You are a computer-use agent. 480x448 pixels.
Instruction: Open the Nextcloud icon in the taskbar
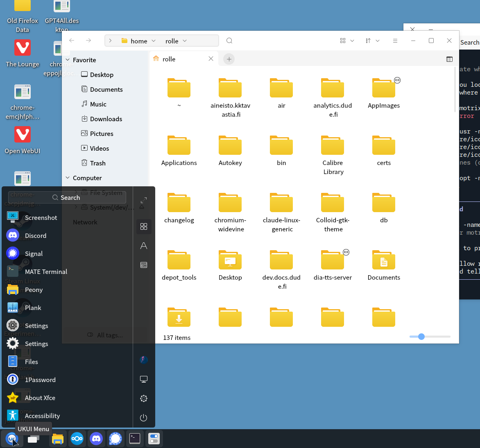pyautogui.click(x=77, y=439)
